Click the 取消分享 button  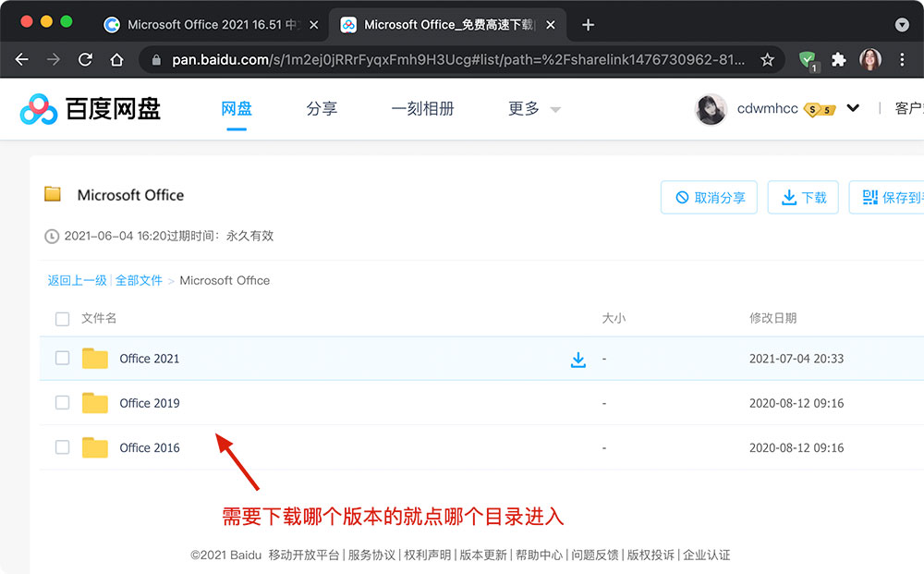coord(709,198)
